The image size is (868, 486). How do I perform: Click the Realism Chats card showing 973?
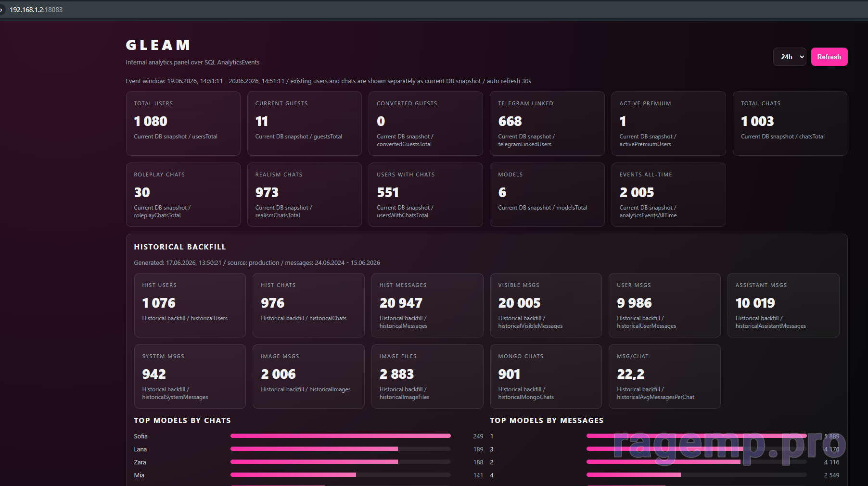coord(304,195)
